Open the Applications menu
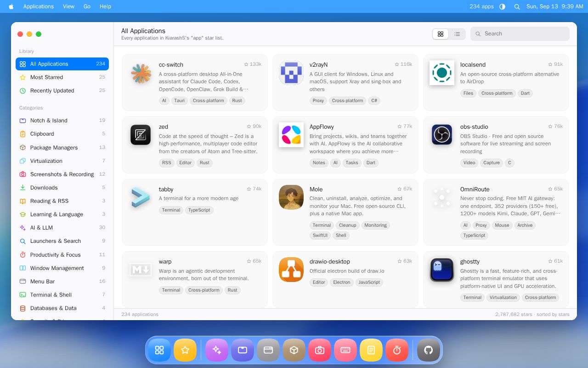The height and width of the screenshot is (368, 588). pos(39,6)
